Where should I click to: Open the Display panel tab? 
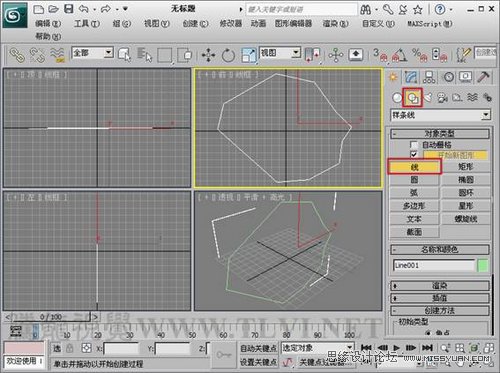pos(466,77)
